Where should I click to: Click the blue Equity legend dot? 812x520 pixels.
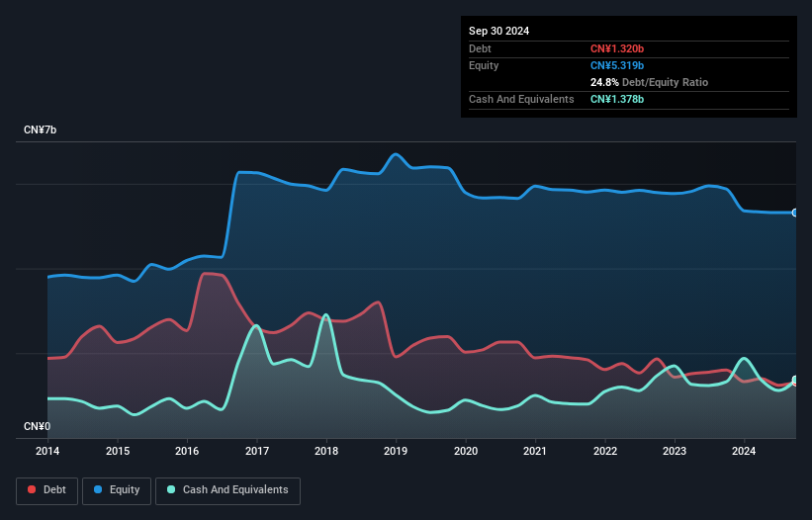[x=98, y=489]
